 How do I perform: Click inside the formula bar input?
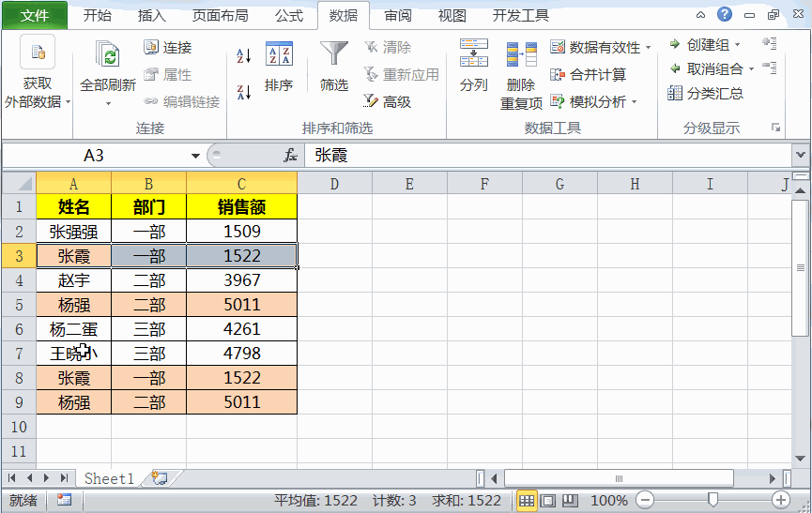[549, 155]
